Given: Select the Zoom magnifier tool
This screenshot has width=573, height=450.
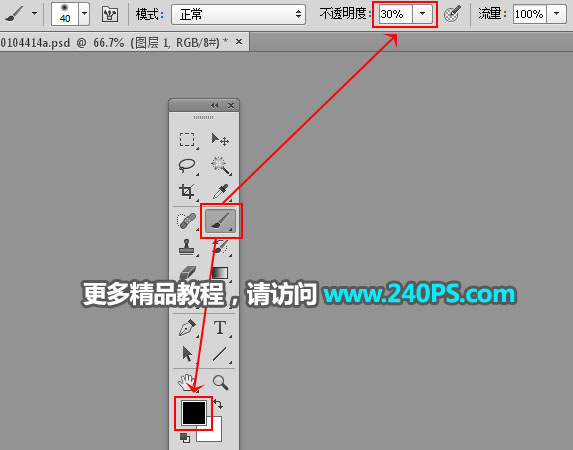Looking at the screenshot, I should point(220,382).
